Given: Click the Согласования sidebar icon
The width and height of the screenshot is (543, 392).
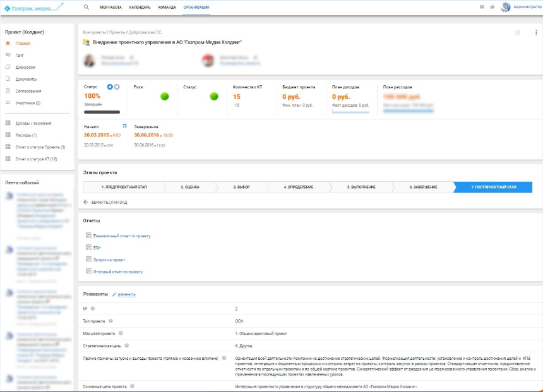Looking at the screenshot, I should pos(8,91).
